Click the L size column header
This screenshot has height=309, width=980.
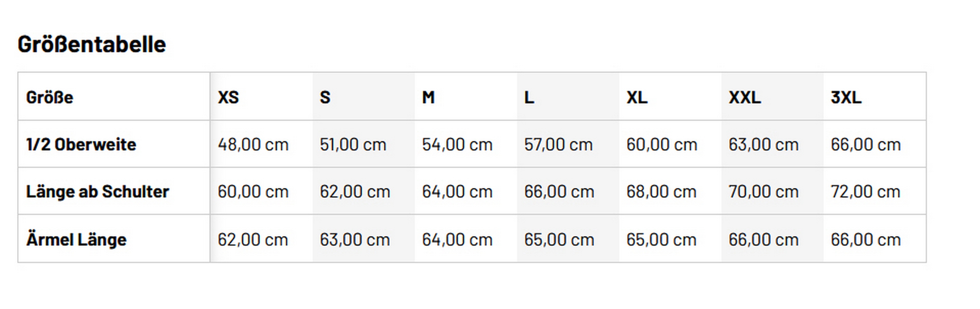pos(529,98)
